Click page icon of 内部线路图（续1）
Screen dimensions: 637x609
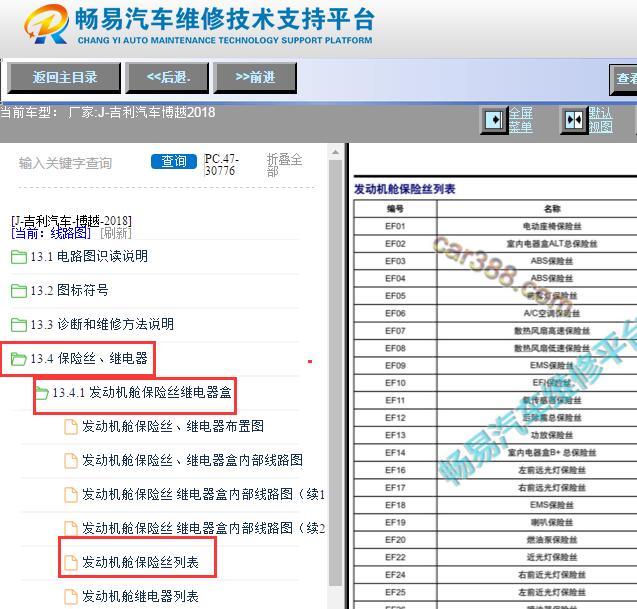coord(71,495)
